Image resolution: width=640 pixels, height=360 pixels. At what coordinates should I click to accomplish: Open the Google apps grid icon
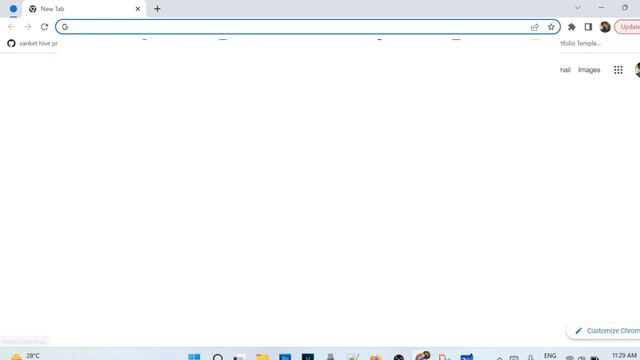coord(618,70)
